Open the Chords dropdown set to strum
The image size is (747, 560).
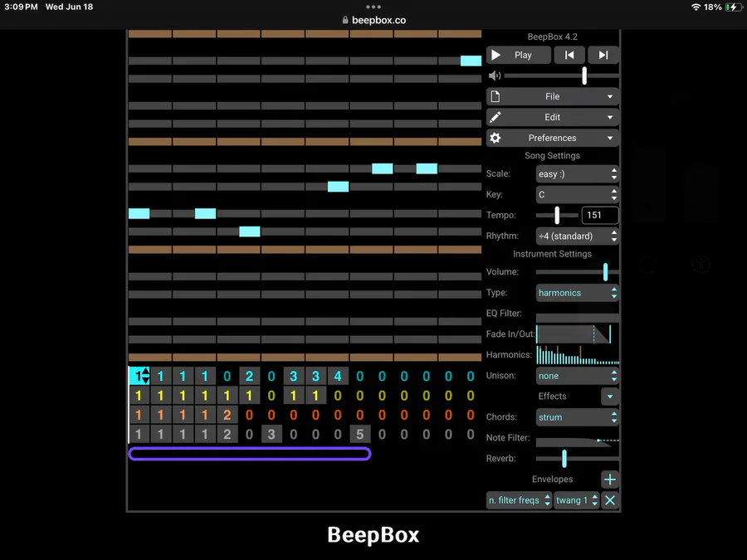click(x=578, y=417)
